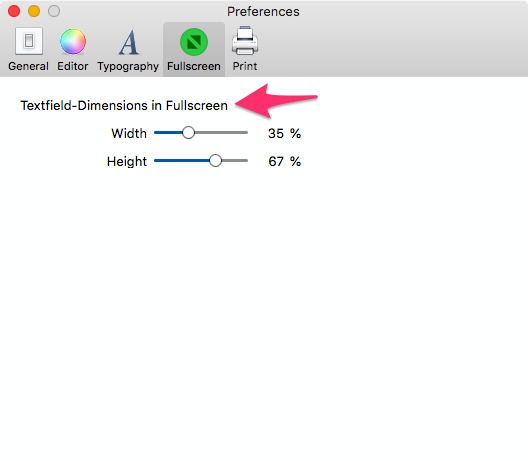Click the 35 width percentage value
528x461 pixels.
276,134
